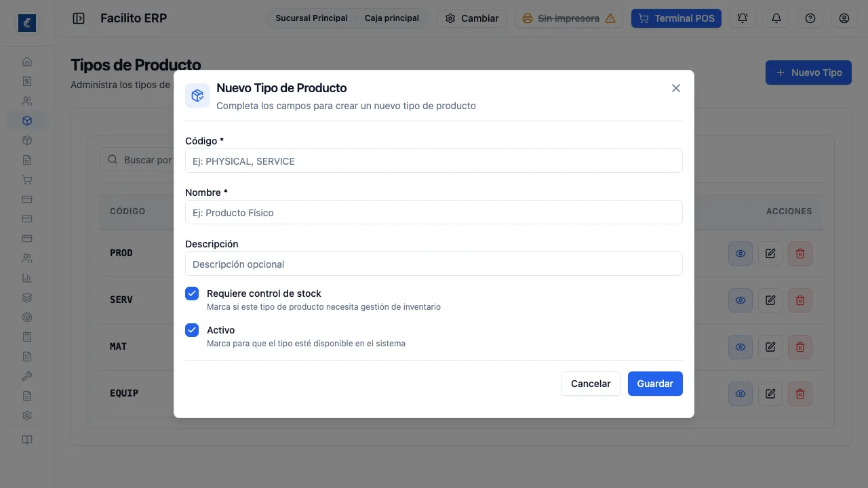Close the Nuevo Tipo de Producto dialog
The image size is (868, 488).
click(x=675, y=88)
